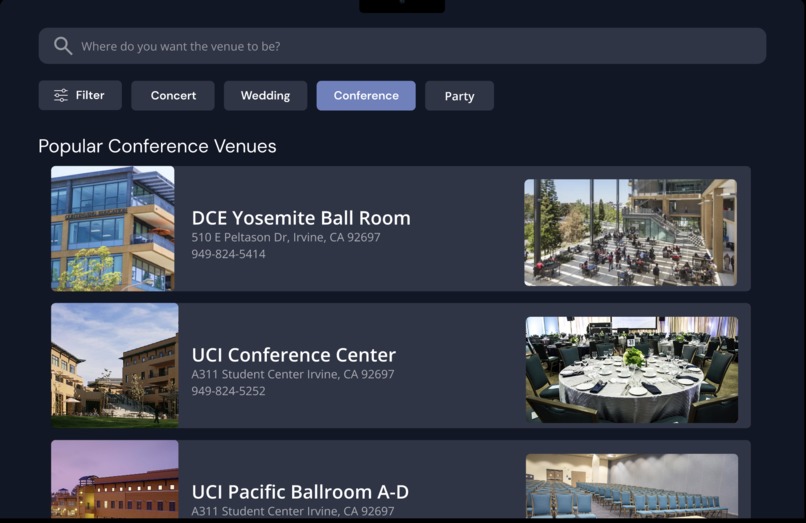Click UCI Conference Center building exterior thumbnail
The width and height of the screenshot is (806, 523).
(115, 365)
